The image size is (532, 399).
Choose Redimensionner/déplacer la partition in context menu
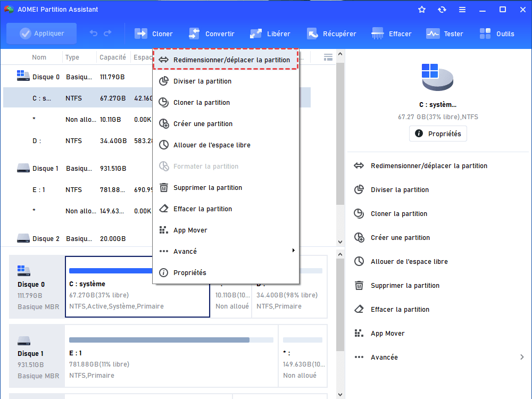point(226,60)
